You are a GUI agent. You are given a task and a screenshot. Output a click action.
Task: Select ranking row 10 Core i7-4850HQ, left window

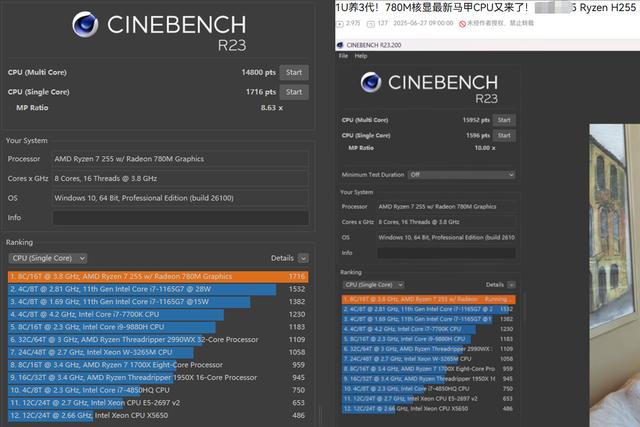click(158, 391)
